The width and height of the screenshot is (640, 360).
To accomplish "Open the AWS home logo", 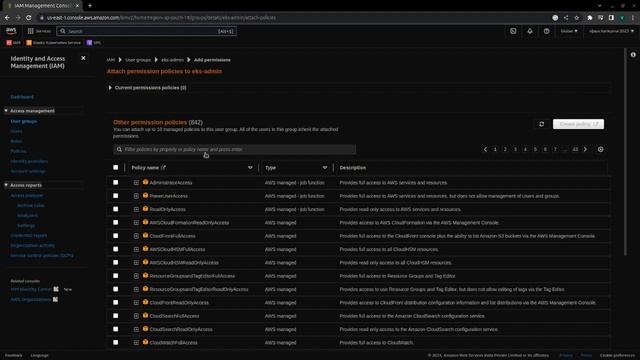I will click(x=11, y=31).
